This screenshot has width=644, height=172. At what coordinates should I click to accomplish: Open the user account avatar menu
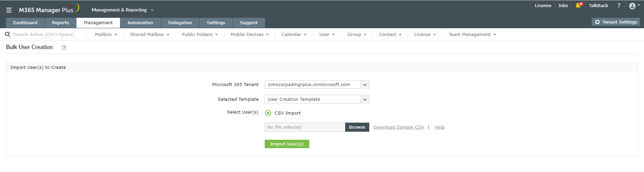pos(633,6)
